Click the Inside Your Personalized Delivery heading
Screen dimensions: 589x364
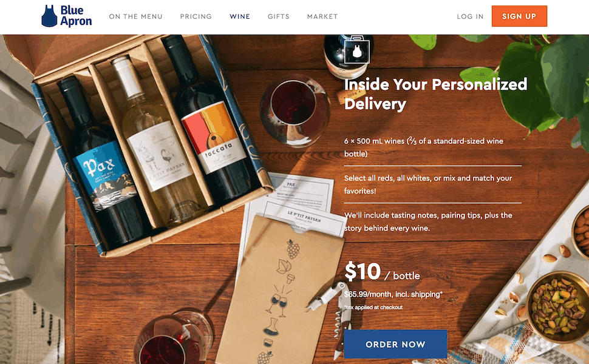pyautogui.click(x=436, y=94)
